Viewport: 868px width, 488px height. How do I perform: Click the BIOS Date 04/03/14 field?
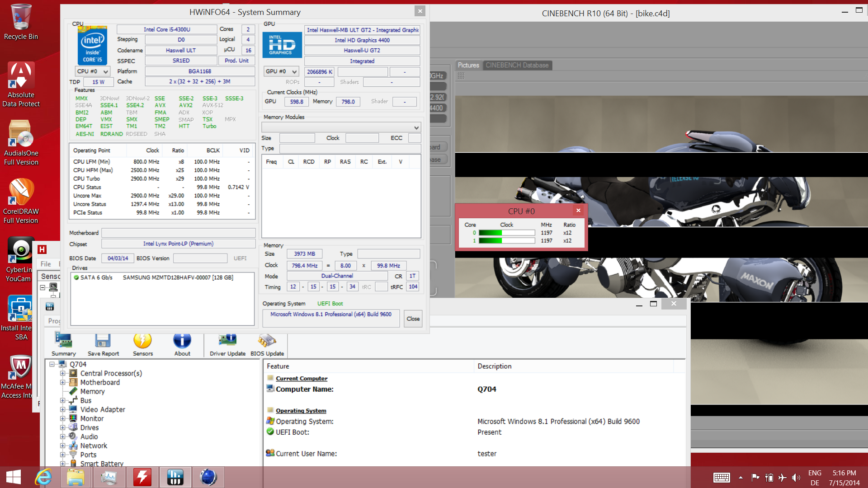(118, 258)
